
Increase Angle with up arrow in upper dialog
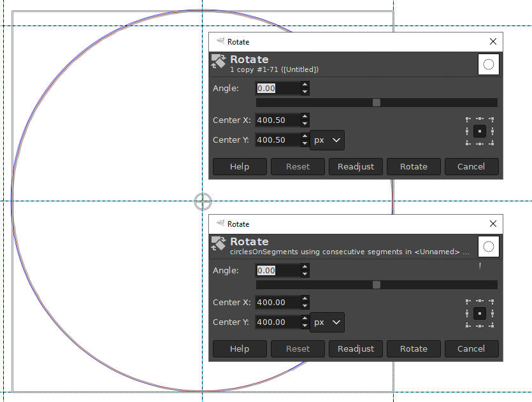point(305,85)
